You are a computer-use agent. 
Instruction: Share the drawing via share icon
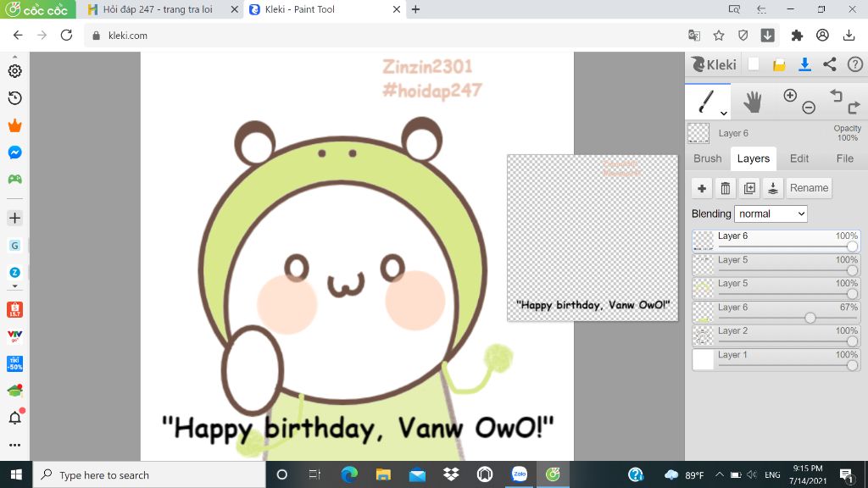point(830,64)
